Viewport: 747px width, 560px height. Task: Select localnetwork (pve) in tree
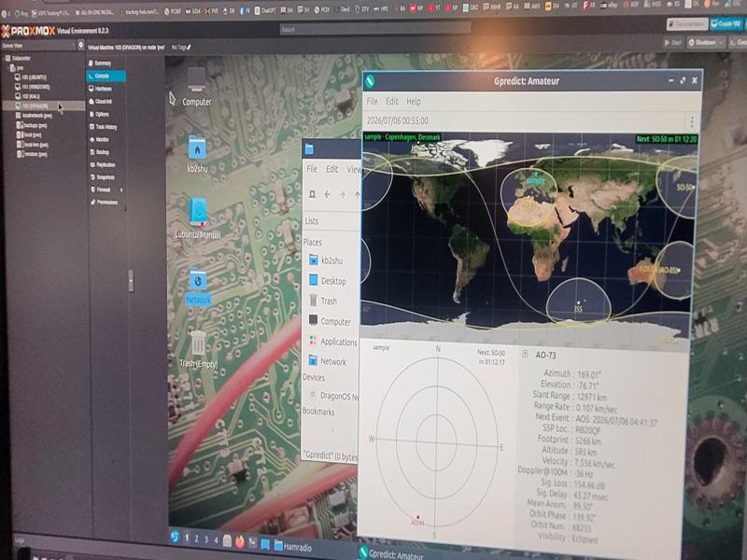pyautogui.click(x=35, y=116)
